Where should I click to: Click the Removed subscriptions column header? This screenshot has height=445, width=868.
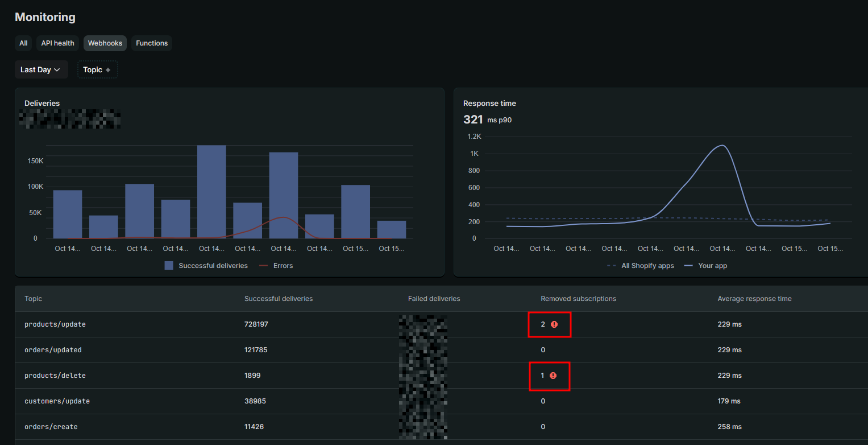[578, 299]
